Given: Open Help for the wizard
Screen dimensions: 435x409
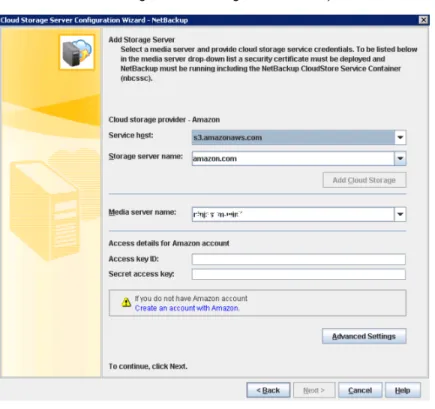Looking at the screenshot, I should click(403, 390).
